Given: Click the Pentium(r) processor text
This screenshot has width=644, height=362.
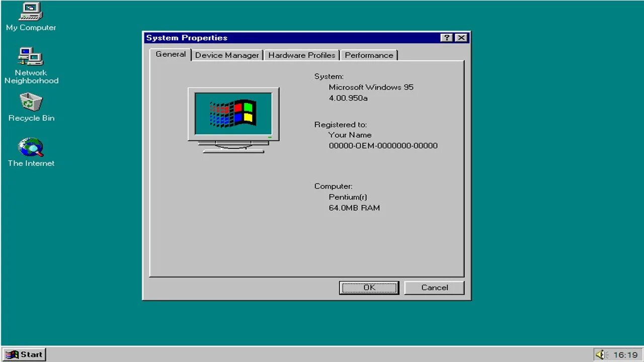Looking at the screenshot, I should [348, 197].
